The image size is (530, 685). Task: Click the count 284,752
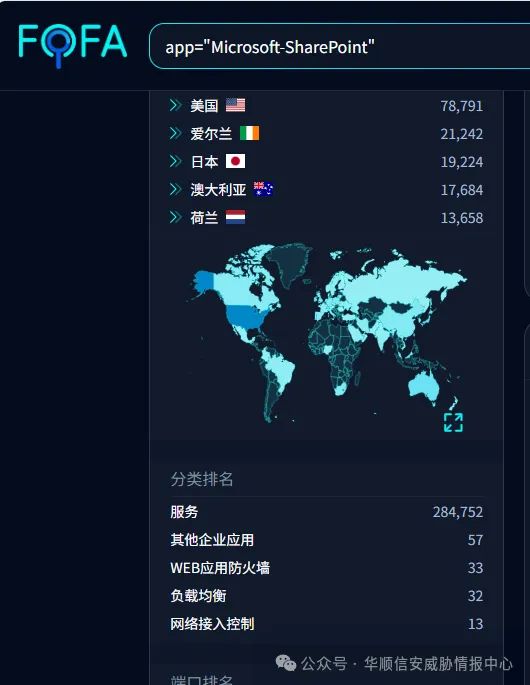tap(458, 512)
